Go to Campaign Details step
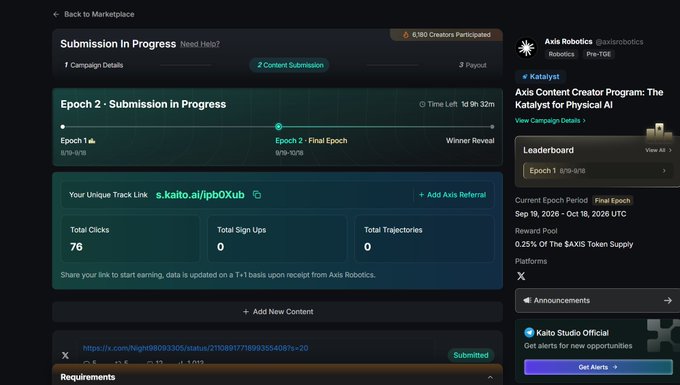This screenshot has height=385, width=680. coord(93,65)
